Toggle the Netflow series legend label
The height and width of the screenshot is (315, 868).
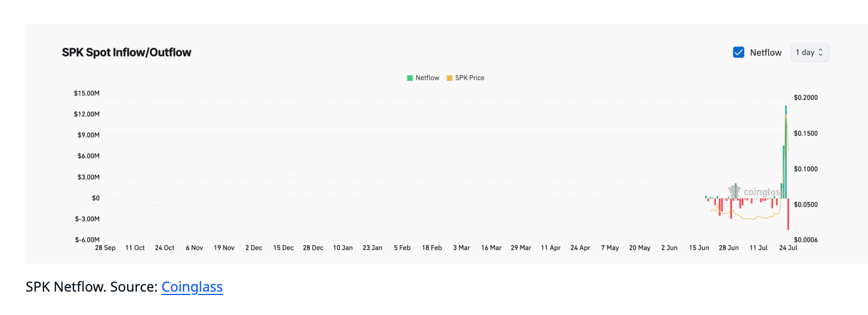[x=427, y=78]
